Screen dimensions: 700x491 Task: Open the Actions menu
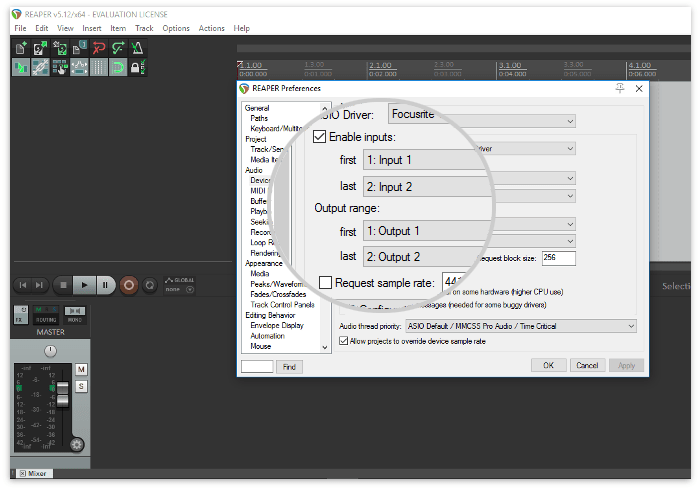(x=212, y=28)
